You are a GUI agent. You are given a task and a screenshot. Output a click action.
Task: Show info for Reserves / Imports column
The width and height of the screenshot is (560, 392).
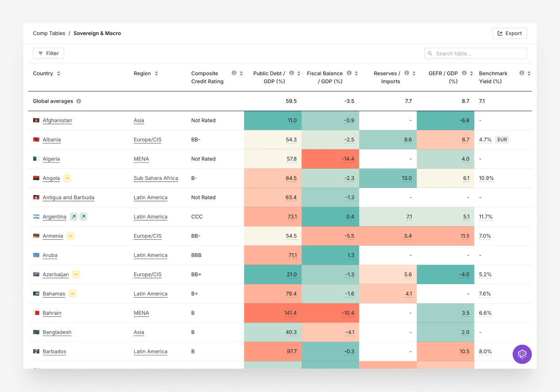point(406,73)
